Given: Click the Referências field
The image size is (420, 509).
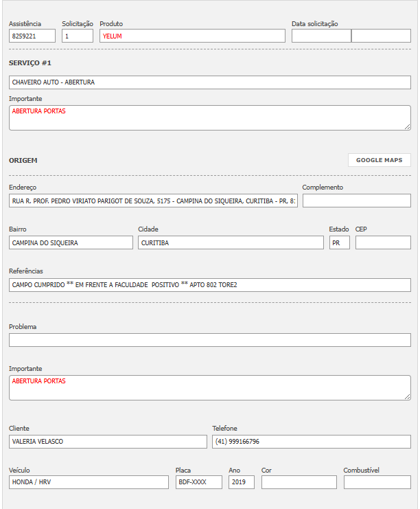Looking at the screenshot, I should point(210,284).
